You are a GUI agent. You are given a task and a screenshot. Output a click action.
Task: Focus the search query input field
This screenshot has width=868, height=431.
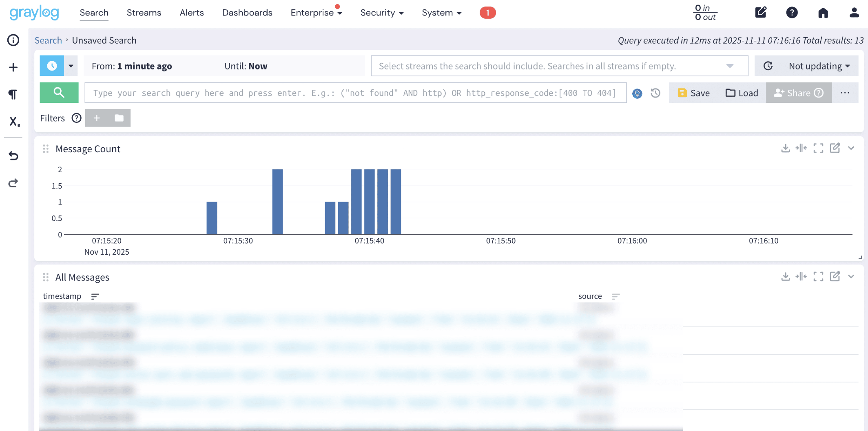(x=355, y=93)
